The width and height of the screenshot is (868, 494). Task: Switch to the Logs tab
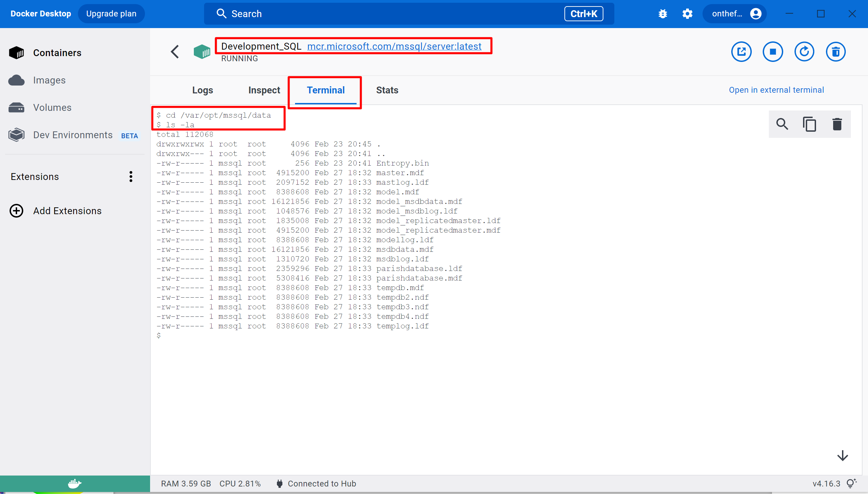(x=203, y=90)
